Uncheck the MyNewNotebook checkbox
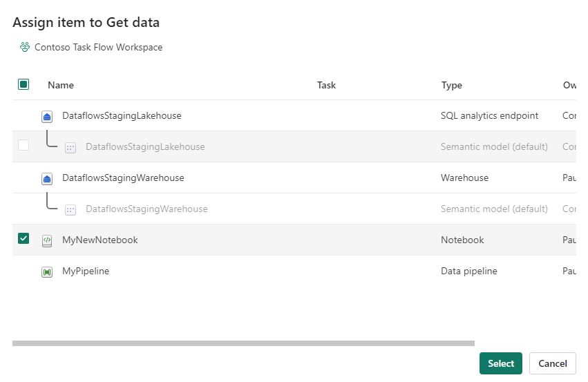 coord(23,238)
